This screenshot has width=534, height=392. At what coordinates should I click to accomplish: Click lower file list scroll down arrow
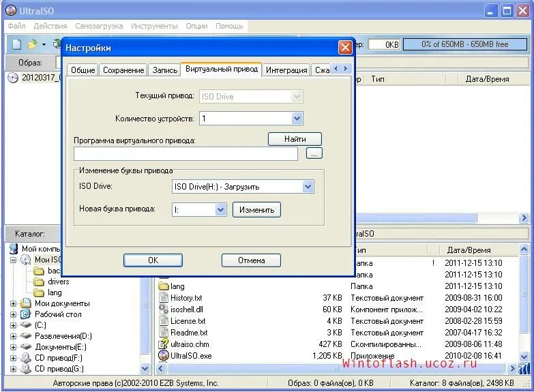point(524,357)
